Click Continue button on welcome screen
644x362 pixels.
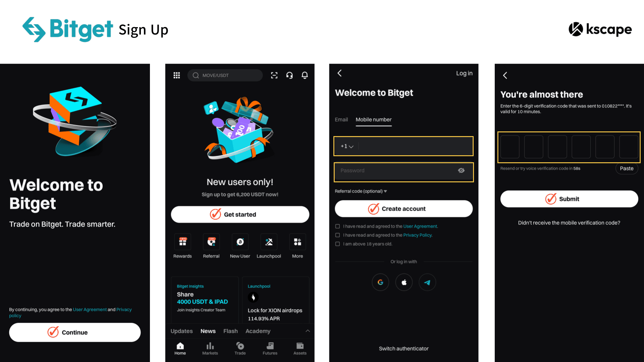coord(74,332)
